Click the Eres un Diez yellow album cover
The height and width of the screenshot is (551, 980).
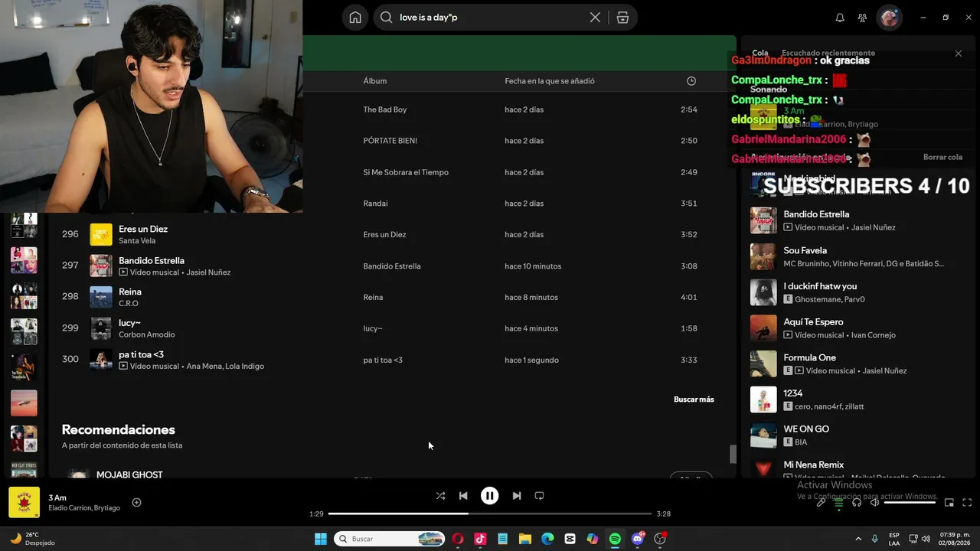click(x=101, y=234)
